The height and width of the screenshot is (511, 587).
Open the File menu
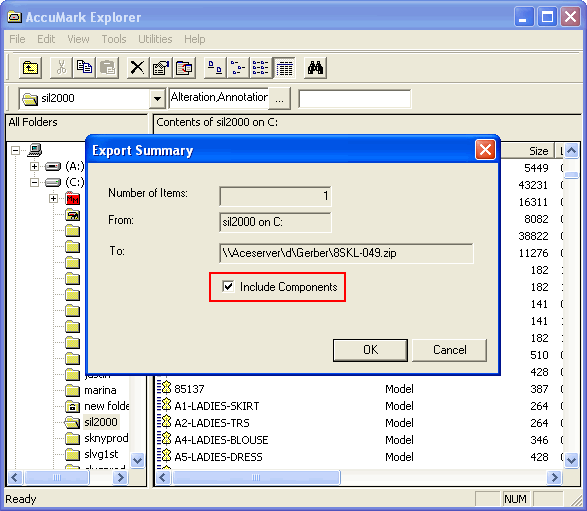click(x=17, y=39)
